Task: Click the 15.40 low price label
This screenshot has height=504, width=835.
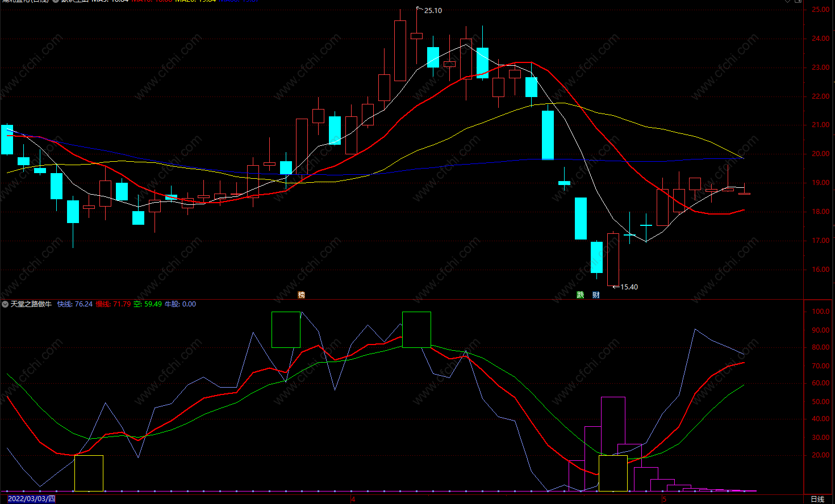Action: 629,287
